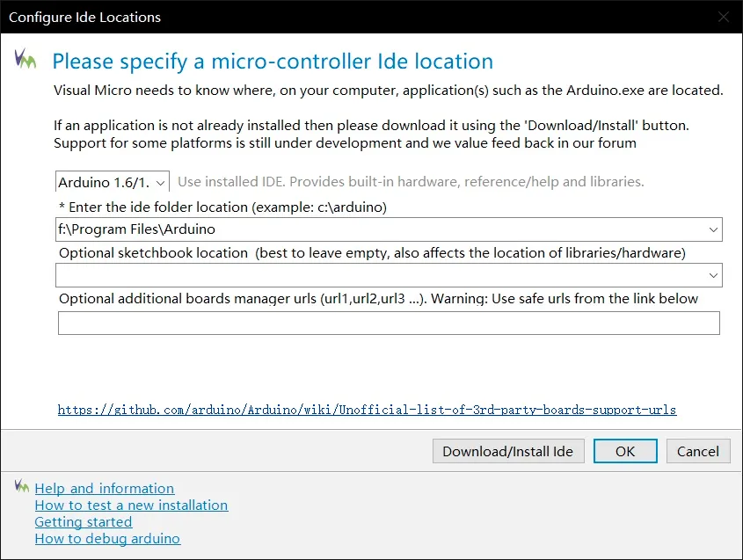Image resolution: width=743 pixels, height=560 pixels.
Task: Open How to test a new installation
Action: [x=131, y=505]
